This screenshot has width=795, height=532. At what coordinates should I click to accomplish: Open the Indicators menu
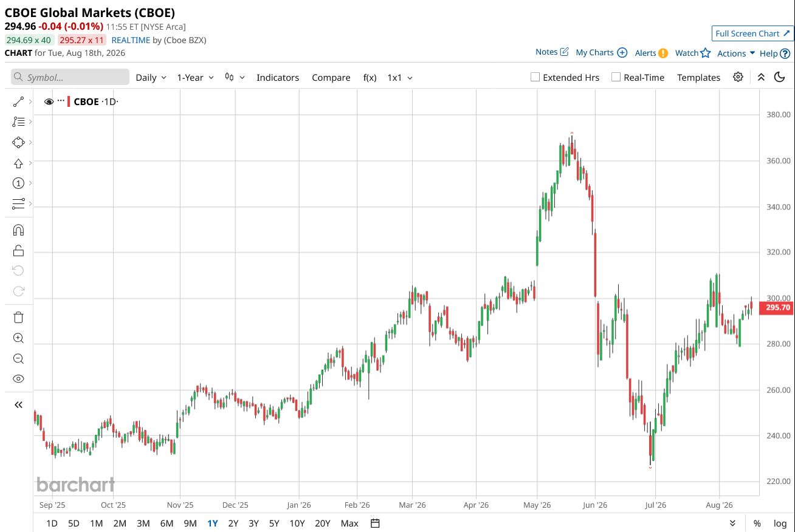(x=278, y=77)
